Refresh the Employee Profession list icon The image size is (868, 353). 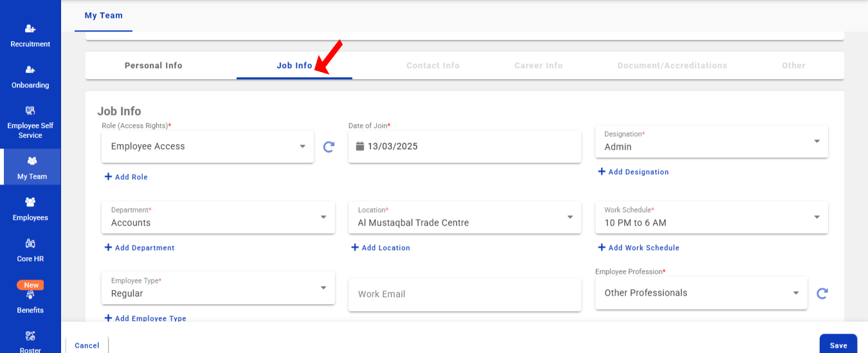click(x=822, y=293)
